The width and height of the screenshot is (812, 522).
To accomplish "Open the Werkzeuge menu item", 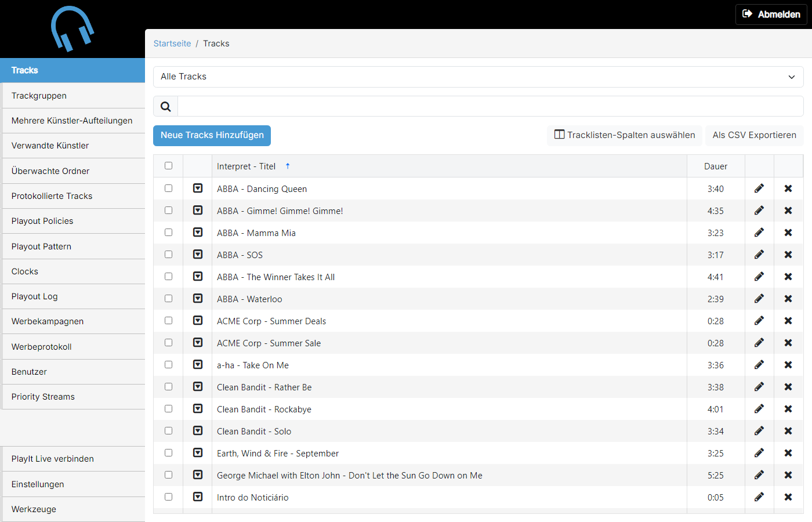I will pyautogui.click(x=74, y=509).
